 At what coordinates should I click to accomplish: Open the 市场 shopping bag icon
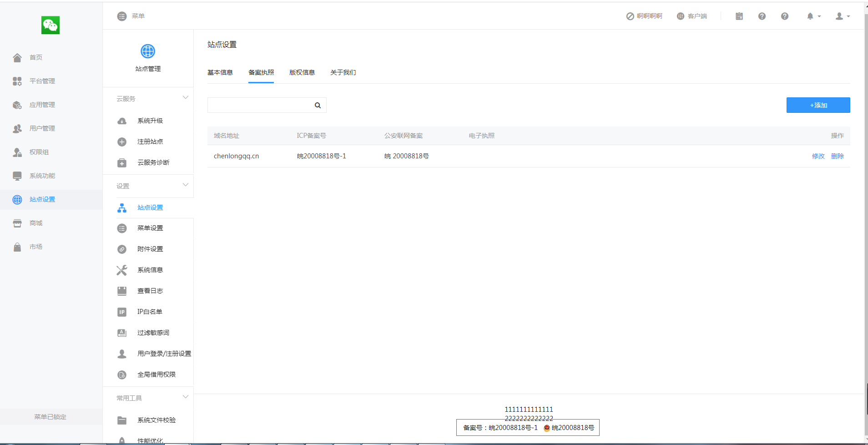17,247
